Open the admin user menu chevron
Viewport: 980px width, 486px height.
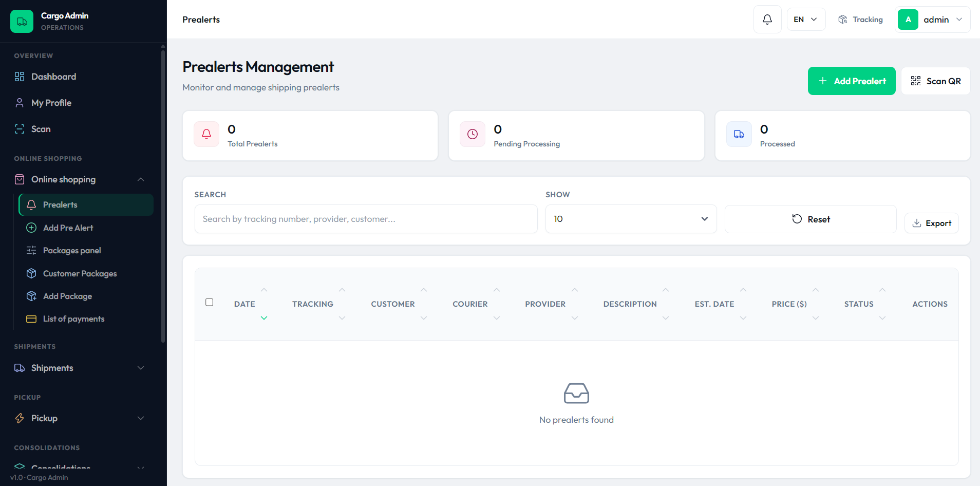(959, 20)
